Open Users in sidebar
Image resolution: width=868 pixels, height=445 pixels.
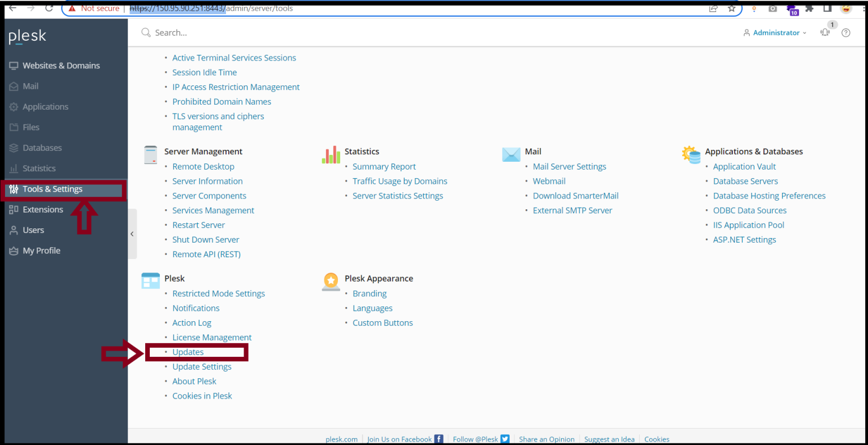point(33,230)
